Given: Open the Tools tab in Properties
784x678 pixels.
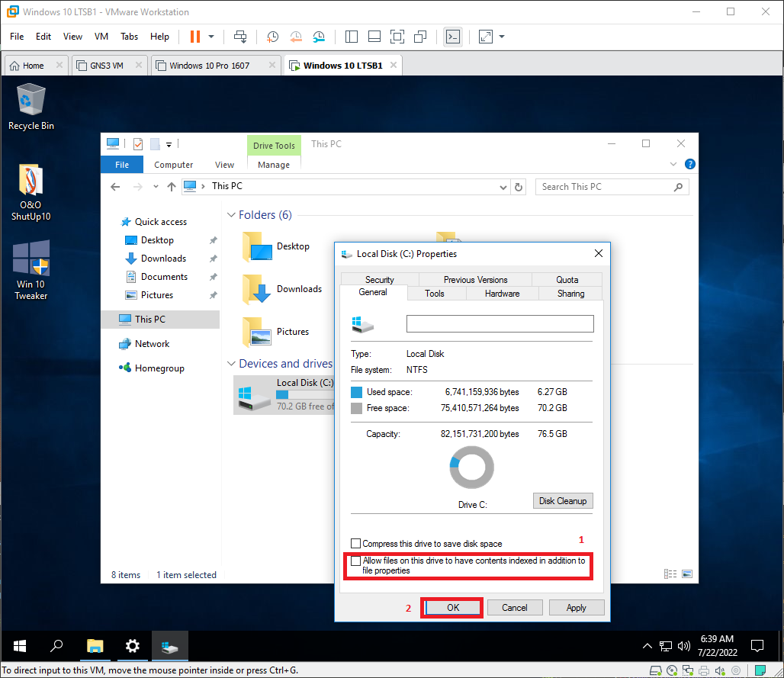Looking at the screenshot, I should point(435,294).
